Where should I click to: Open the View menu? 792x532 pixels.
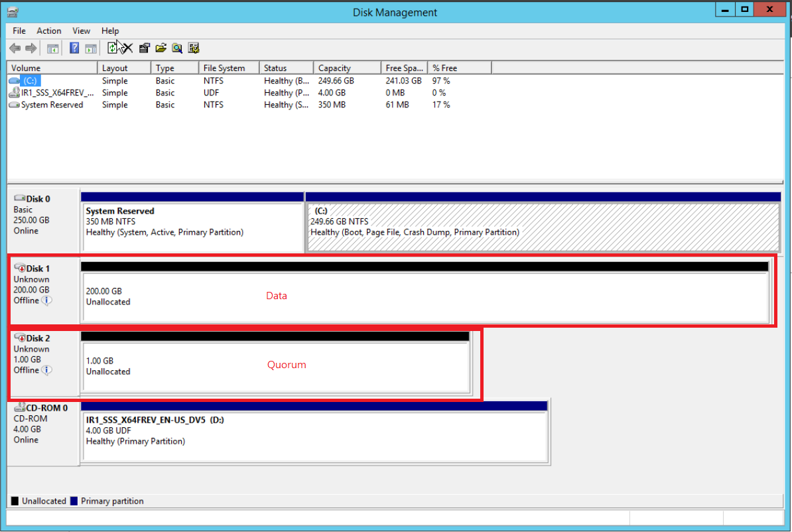[82, 31]
